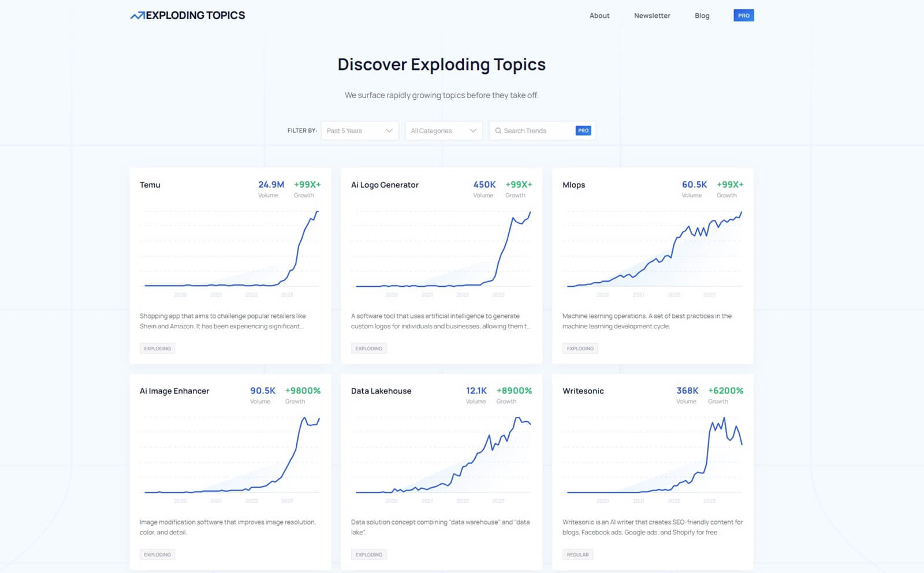Open the Past 5 Years filter dropdown
The image size is (924, 573).
[x=360, y=131]
